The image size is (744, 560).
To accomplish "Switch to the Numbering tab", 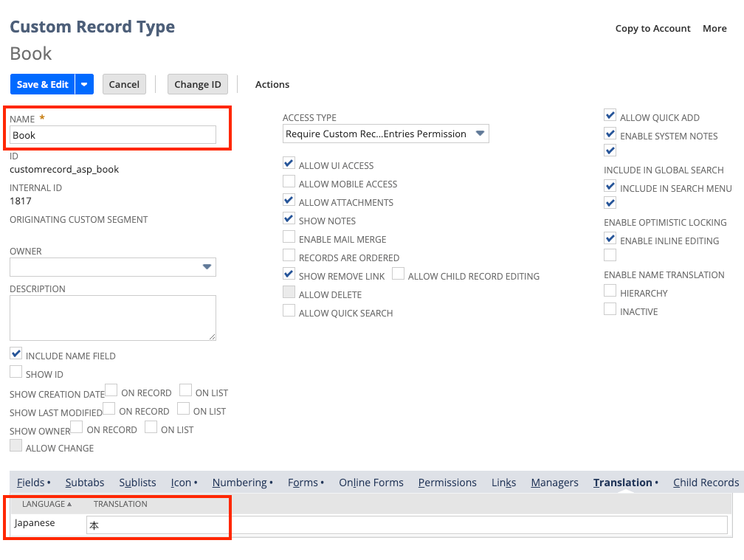I will [240, 483].
